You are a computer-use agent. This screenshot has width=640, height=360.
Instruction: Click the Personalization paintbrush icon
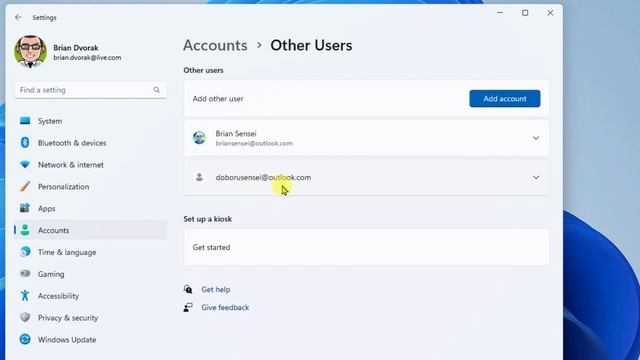[25, 186]
